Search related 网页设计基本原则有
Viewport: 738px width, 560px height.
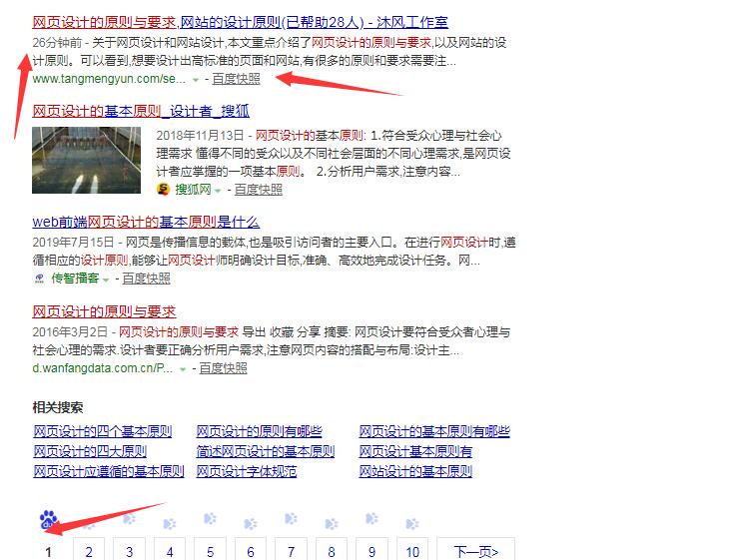415,451
